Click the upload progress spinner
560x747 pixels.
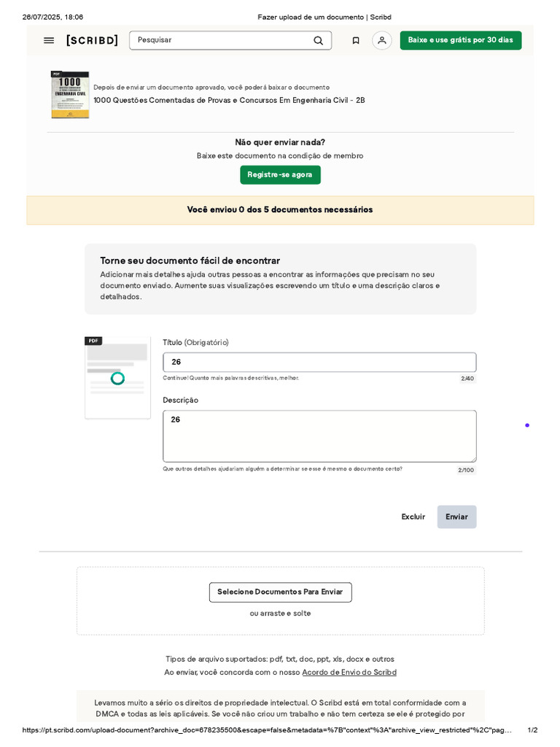pos(117,378)
